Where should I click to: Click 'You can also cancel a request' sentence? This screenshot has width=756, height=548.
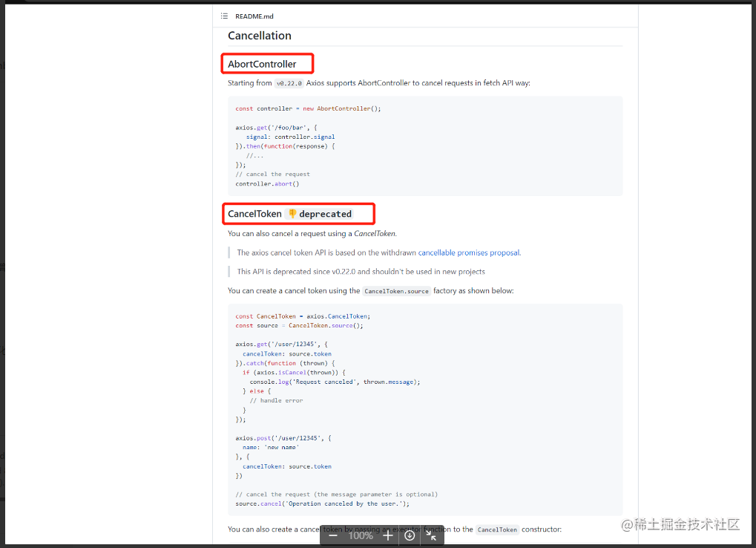point(312,233)
